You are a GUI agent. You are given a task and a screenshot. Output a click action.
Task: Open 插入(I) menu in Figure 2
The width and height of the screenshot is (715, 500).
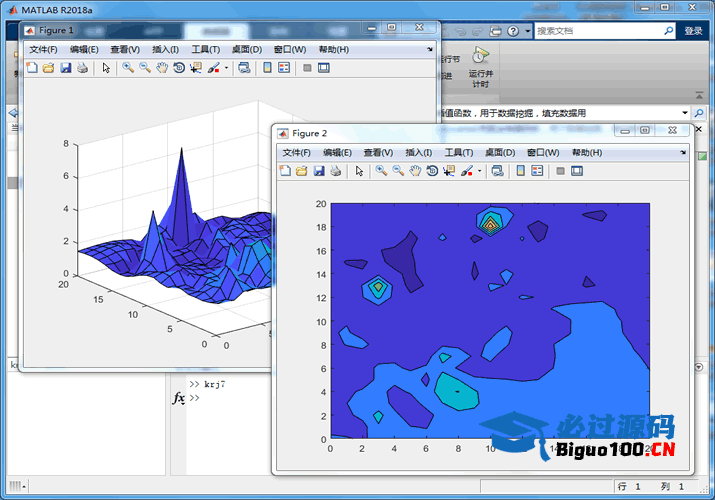point(419,153)
